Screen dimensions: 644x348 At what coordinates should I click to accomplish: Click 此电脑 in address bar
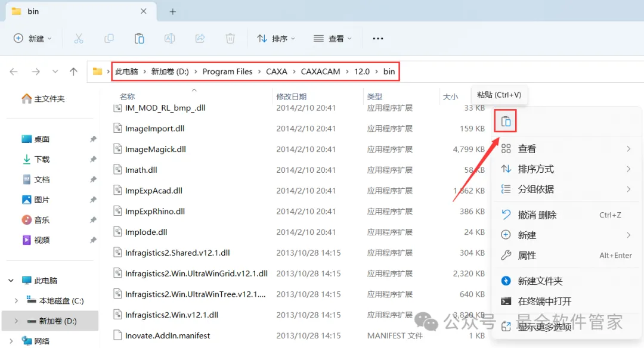(x=126, y=72)
